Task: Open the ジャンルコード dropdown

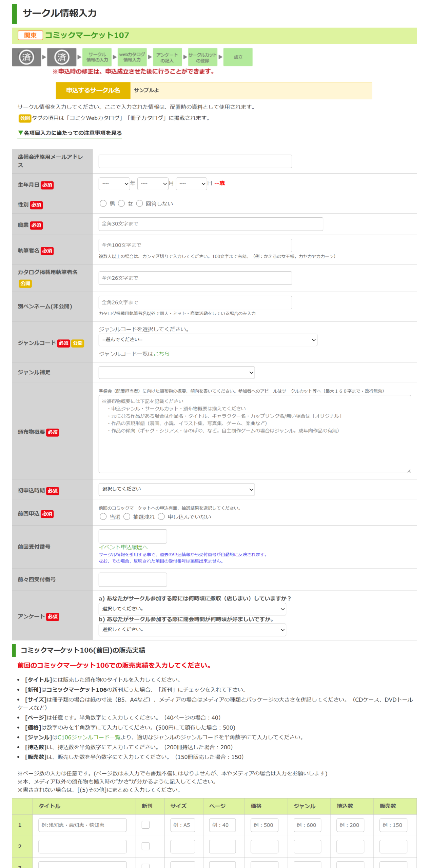Action: point(208,340)
